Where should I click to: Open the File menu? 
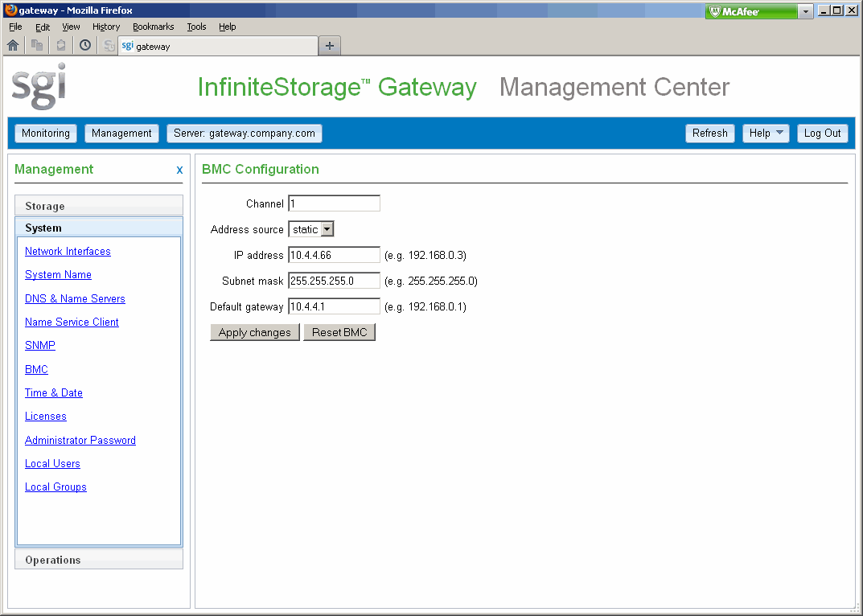tap(15, 27)
